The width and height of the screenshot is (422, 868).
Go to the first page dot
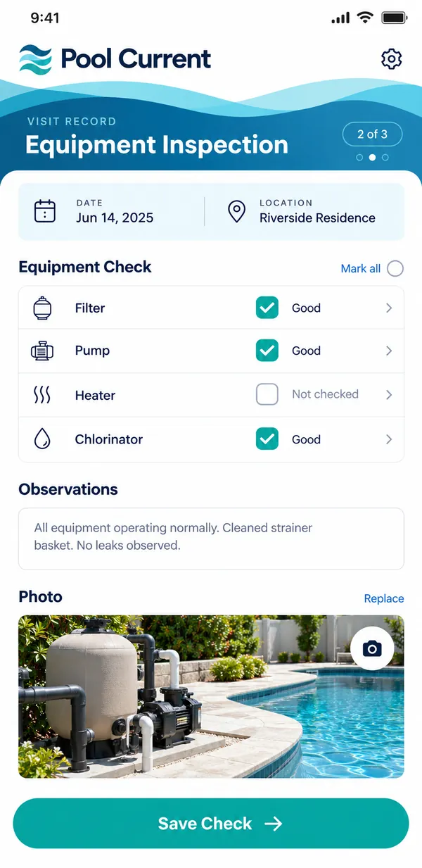pos(359,158)
